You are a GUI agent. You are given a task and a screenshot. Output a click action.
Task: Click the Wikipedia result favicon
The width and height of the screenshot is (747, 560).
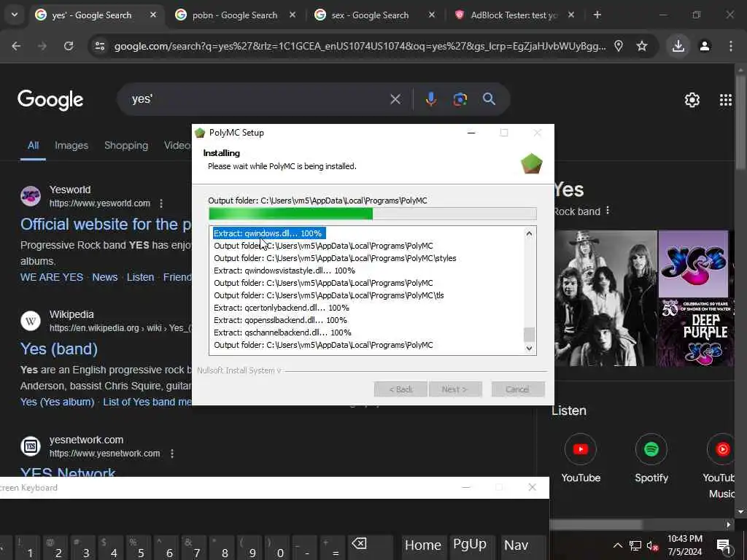(x=31, y=321)
